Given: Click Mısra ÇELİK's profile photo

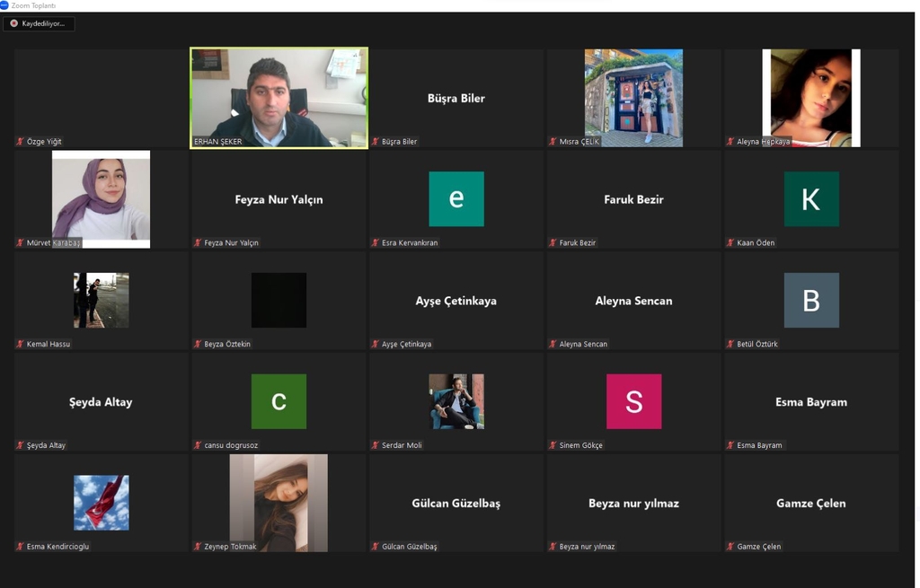Looking at the screenshot, I should [633, 97].
